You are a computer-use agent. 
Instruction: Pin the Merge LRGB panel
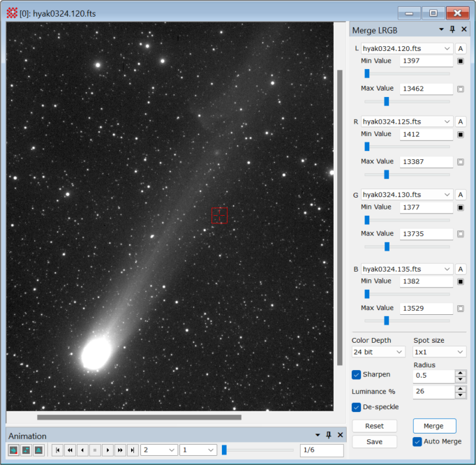click(452, 30)
